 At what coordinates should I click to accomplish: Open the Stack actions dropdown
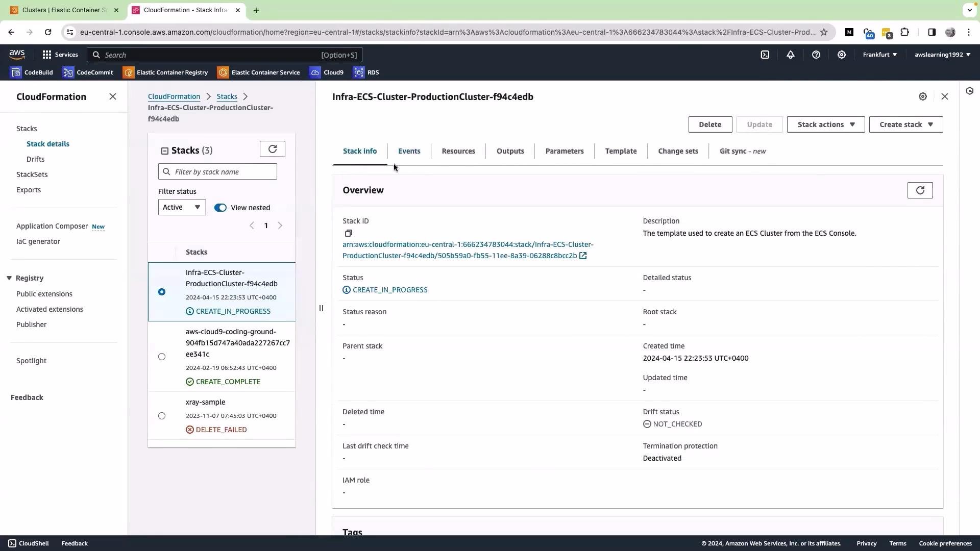click(826, 124)
